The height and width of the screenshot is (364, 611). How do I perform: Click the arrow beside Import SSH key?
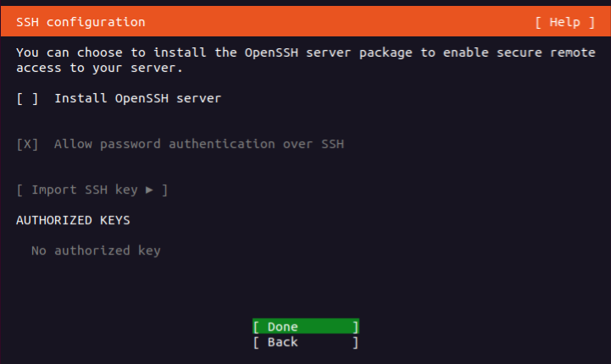[149, 190]
